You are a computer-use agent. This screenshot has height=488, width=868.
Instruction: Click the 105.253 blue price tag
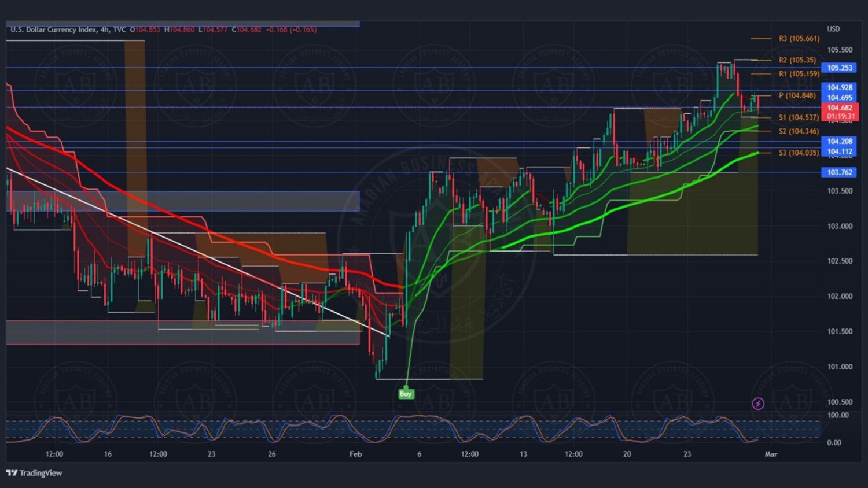(839, 68)
